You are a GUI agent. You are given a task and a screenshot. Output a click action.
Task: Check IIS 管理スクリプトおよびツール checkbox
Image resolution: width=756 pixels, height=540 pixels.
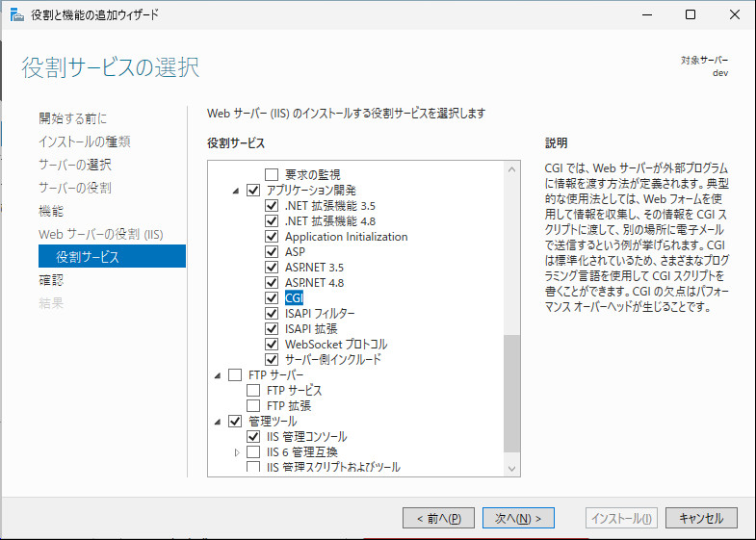coord(253,467)
